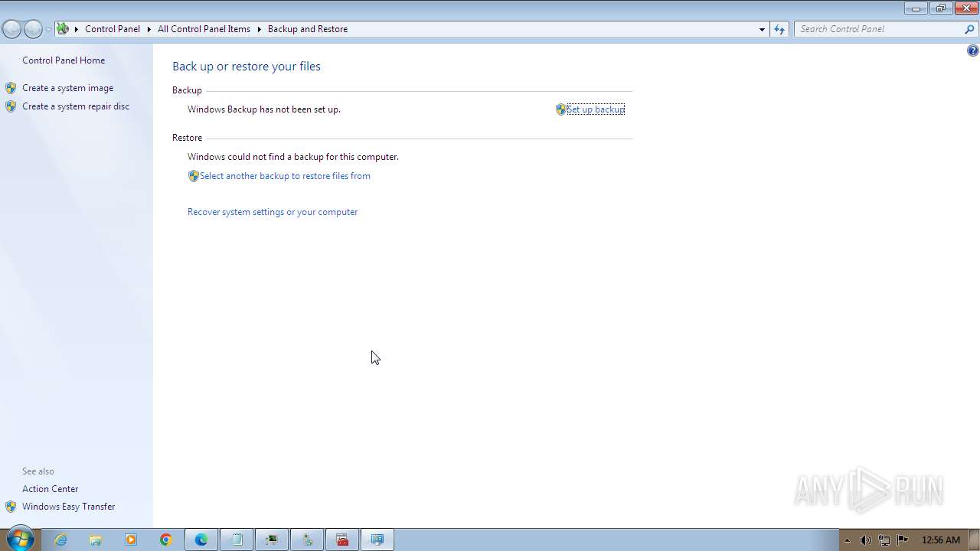Select the Control Panel breadcrumb
Image resolution: width=980 pixels, height=551 pixels.
tap(113, 29)
